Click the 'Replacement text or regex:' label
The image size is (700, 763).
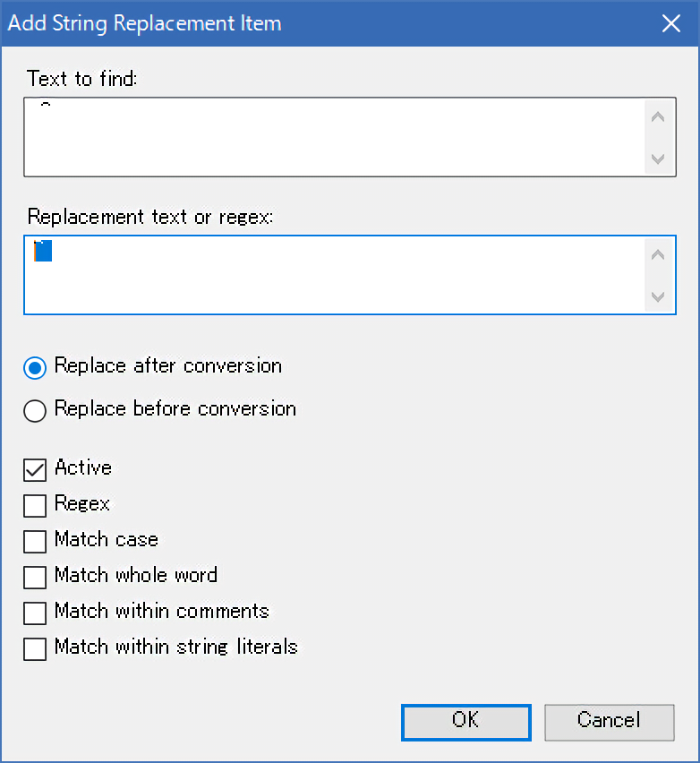pyautogui.click(x=149, y=217)
